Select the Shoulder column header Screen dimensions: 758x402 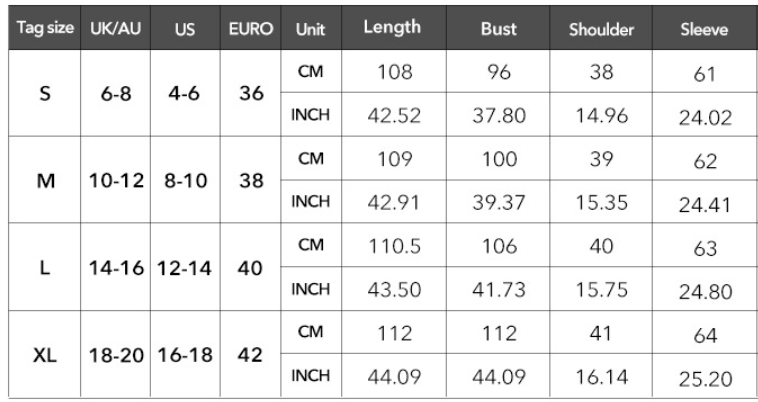tap(602, 29)
